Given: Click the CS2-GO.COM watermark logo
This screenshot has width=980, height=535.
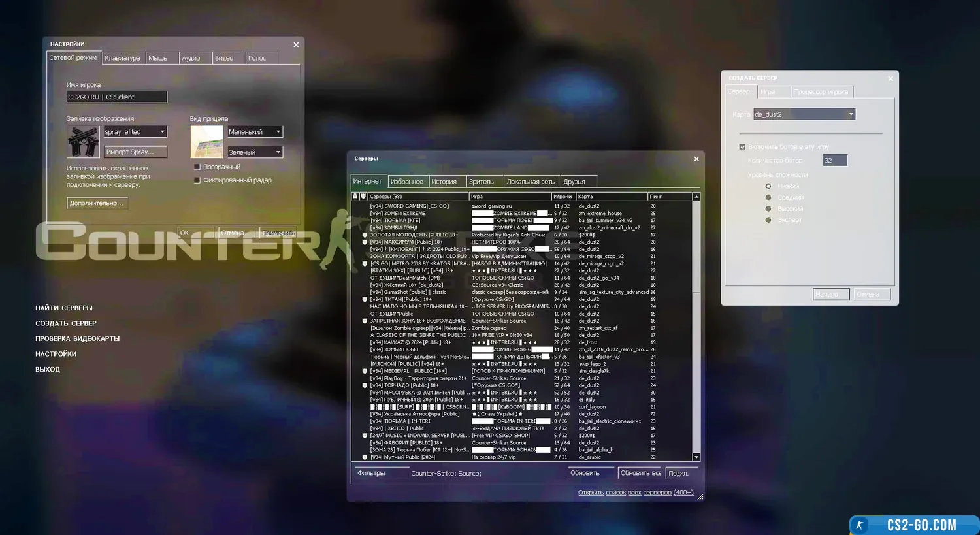Looking at the screenshot, I should [913, 525].
